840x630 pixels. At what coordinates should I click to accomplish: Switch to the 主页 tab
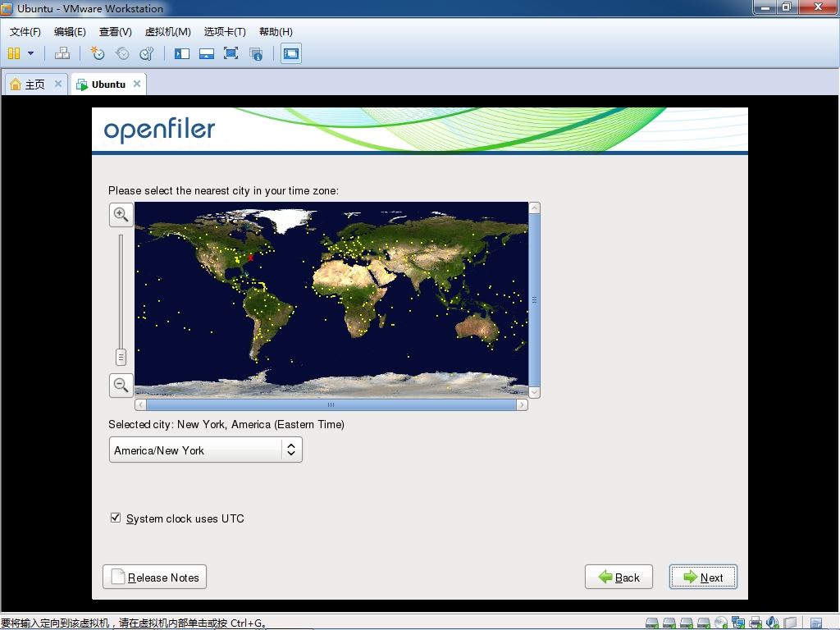click(35, 84)
